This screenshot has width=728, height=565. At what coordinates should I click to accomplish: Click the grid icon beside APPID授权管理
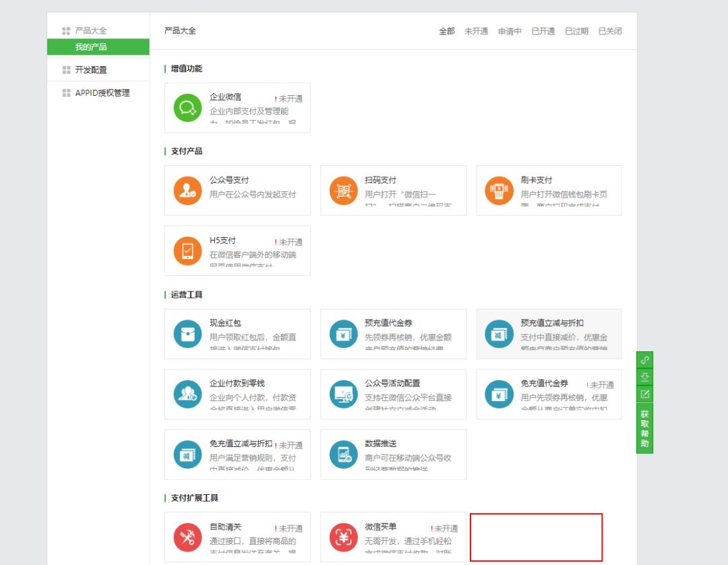[66, 93]
